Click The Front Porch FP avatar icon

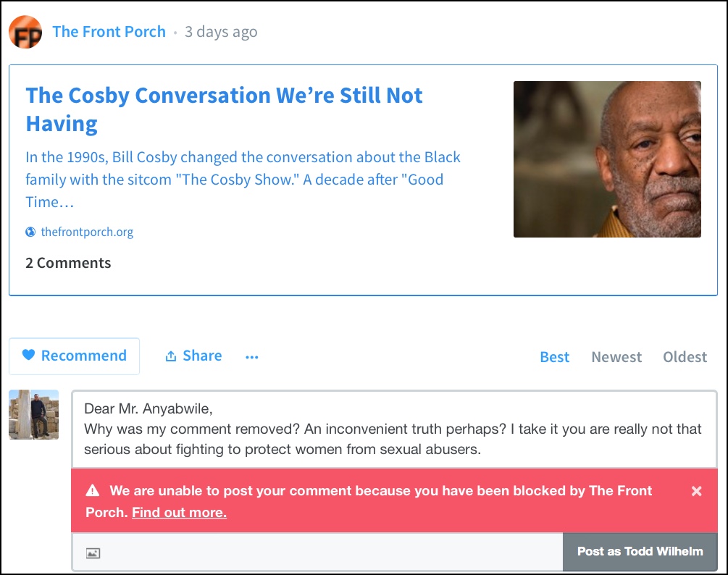25,32
